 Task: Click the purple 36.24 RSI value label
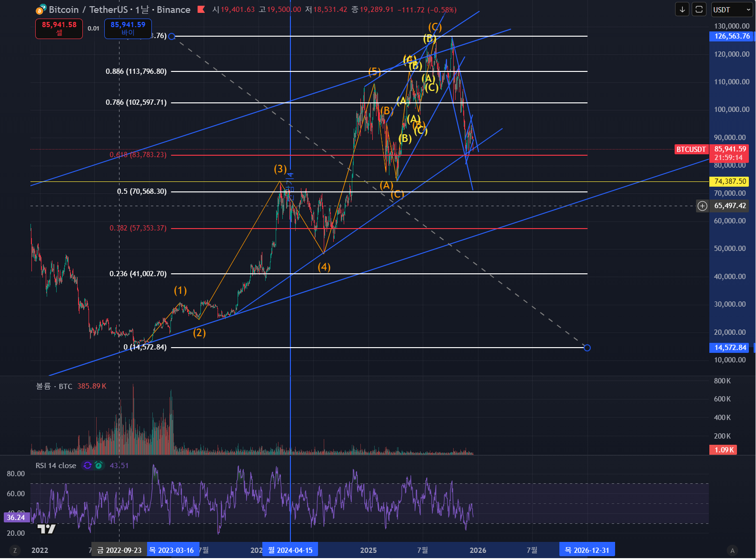coord(16,518)
